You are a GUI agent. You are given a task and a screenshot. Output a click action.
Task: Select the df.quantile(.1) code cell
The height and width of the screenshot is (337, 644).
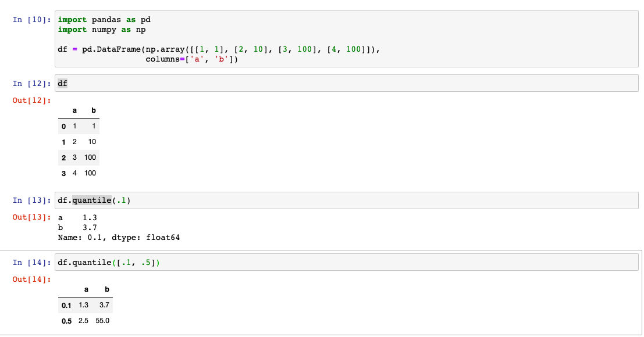coord(233,200)
